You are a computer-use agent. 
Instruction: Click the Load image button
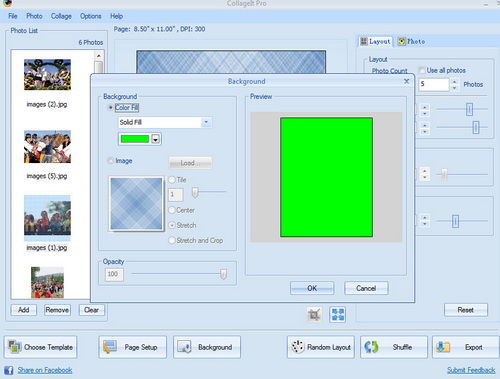click(x=190, y=163)
